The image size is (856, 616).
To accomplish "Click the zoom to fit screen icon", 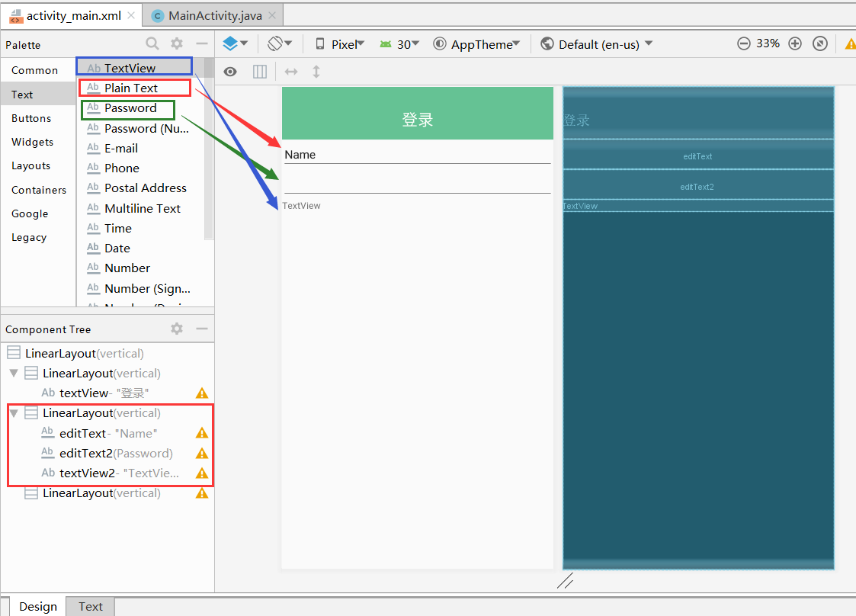I will point(820,43).
